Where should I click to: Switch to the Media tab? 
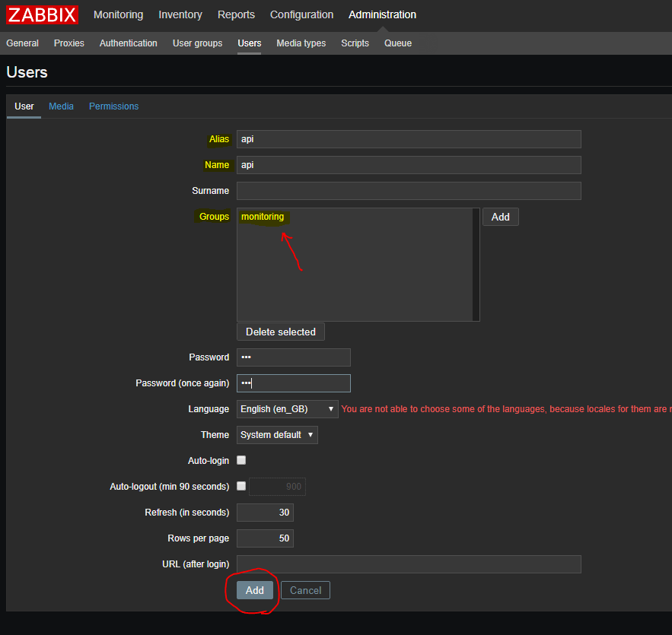(x=61, y=106)
